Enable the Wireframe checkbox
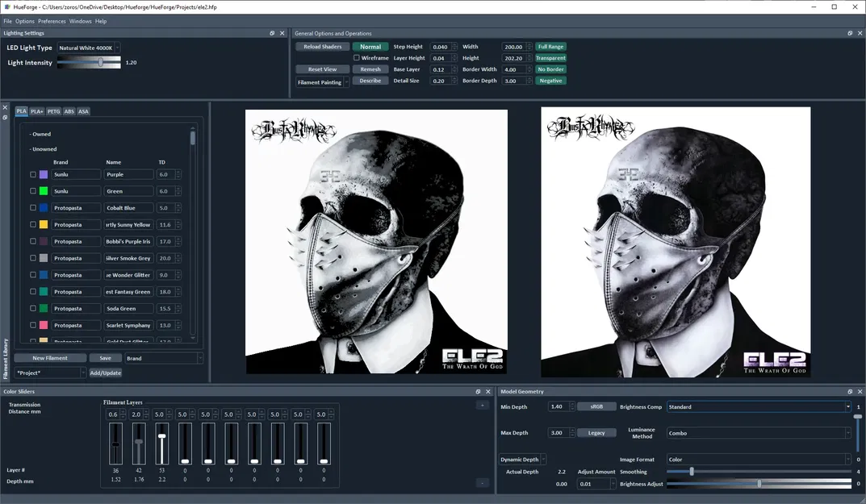This screenshot has width=866, height=504. pyautogui.click(x=358, y=57)
